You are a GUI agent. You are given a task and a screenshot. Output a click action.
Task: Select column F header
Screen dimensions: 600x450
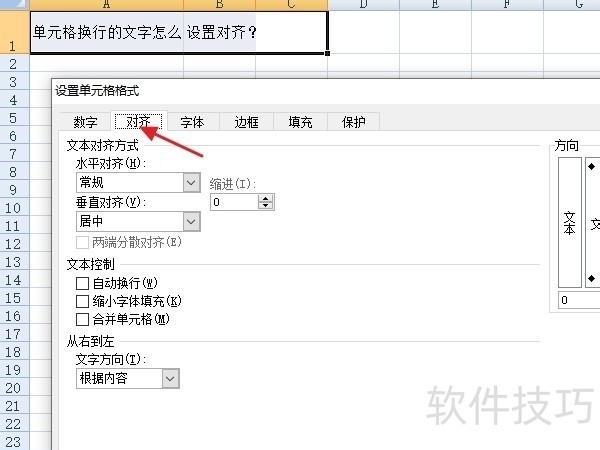click(507, 4)
